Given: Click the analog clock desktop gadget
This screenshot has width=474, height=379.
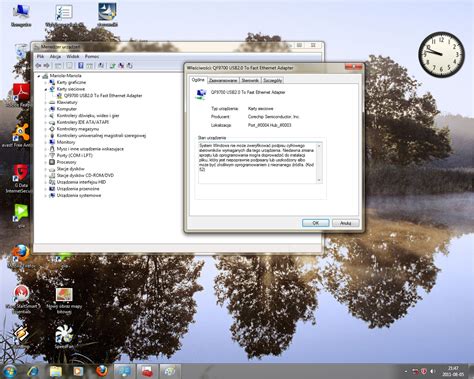Looking at the screenshot, I should click(x=441, y=54).
